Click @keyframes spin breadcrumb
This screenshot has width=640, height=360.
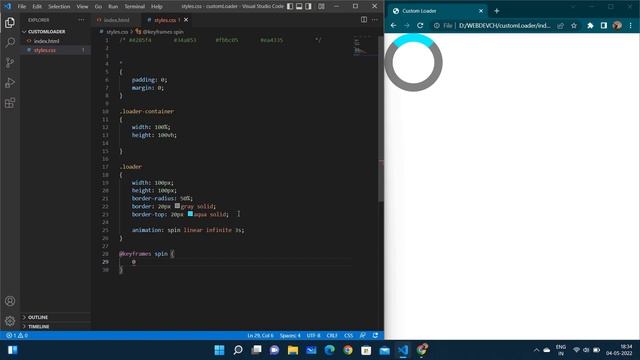tap(160, 31)
